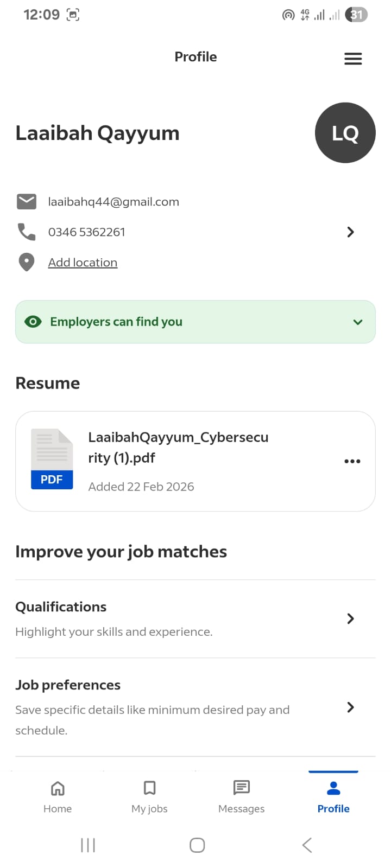The image size is (391, 868).
Task: Open Job preferences section chevron
Action: tap(351, 707)
